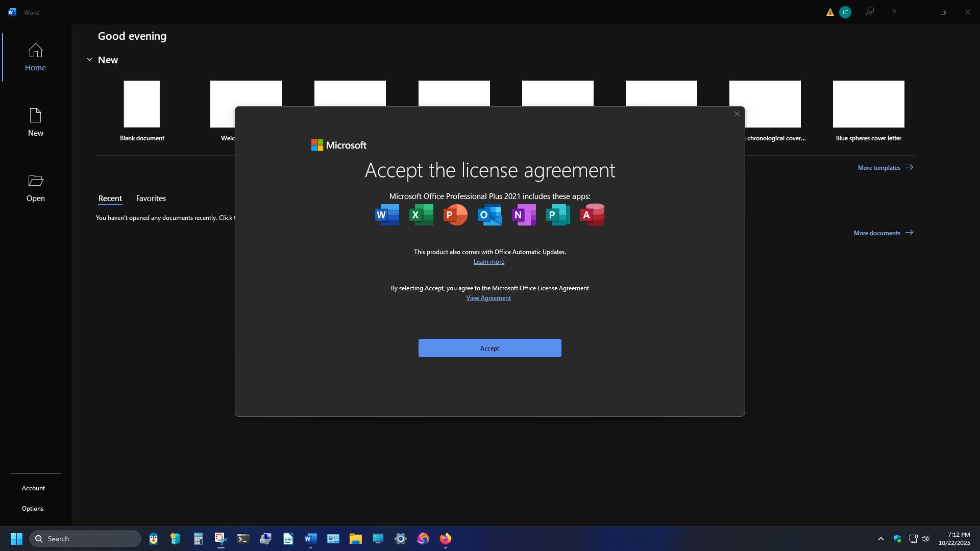Select Open in the left sidebar
The image size is (980, 551).
point(35,188)
